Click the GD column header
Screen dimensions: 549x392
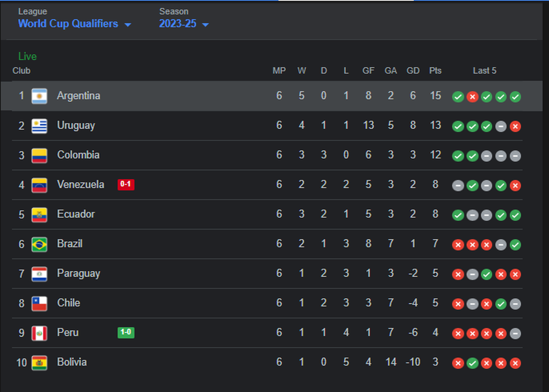coord(413,71)
